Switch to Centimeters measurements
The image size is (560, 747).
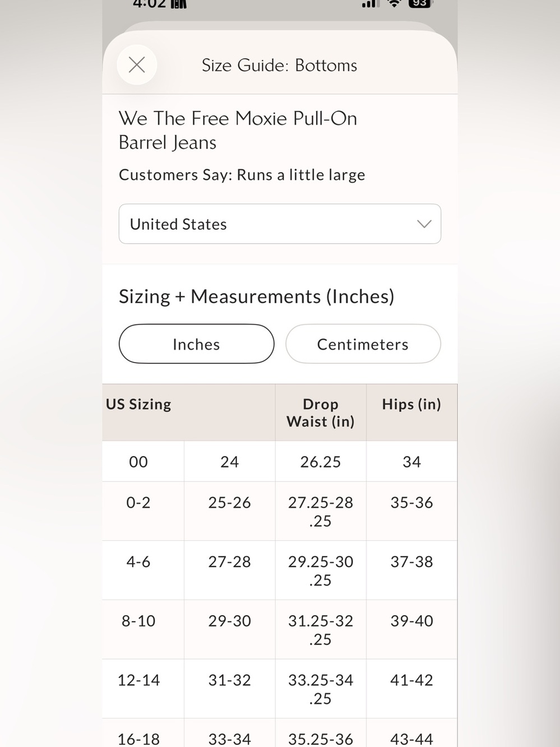[363, 344]
